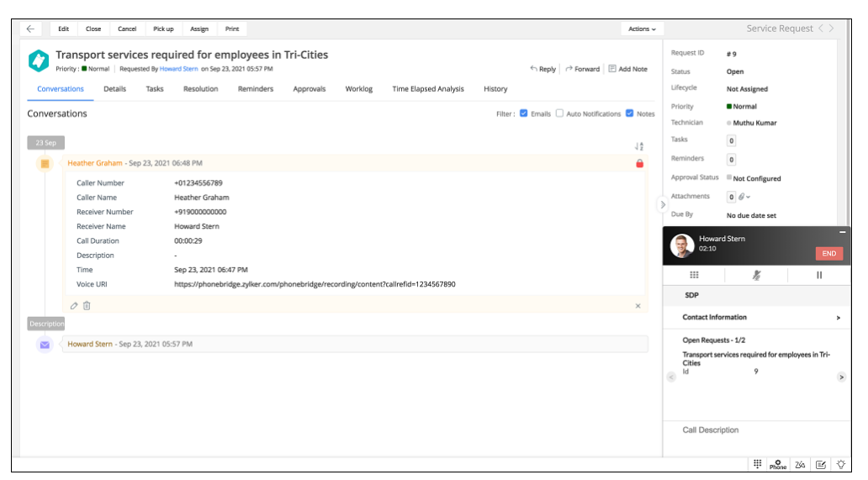Switch to the Details tab
Viewport: 868px width, 480px height.
[x=114, y=89]
